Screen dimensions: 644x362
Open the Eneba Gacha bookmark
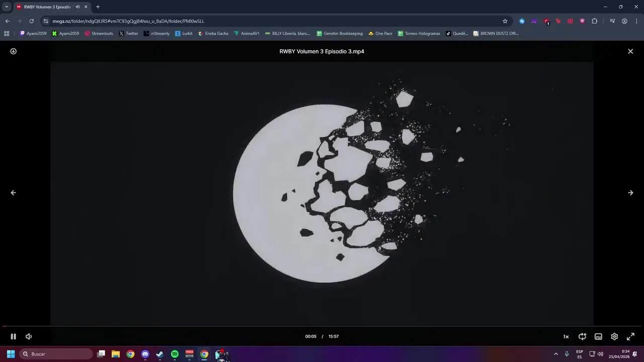click(x=213, y=34)
